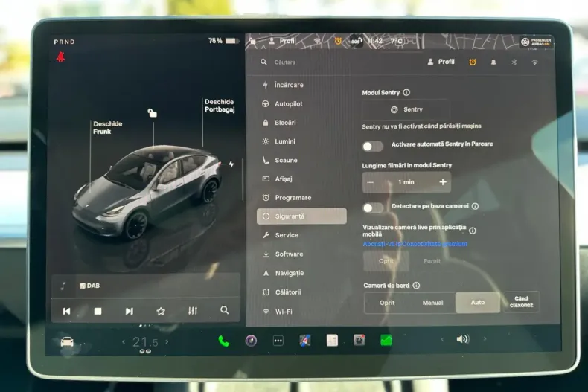Select Oprit for live camera view

[386, 261]
